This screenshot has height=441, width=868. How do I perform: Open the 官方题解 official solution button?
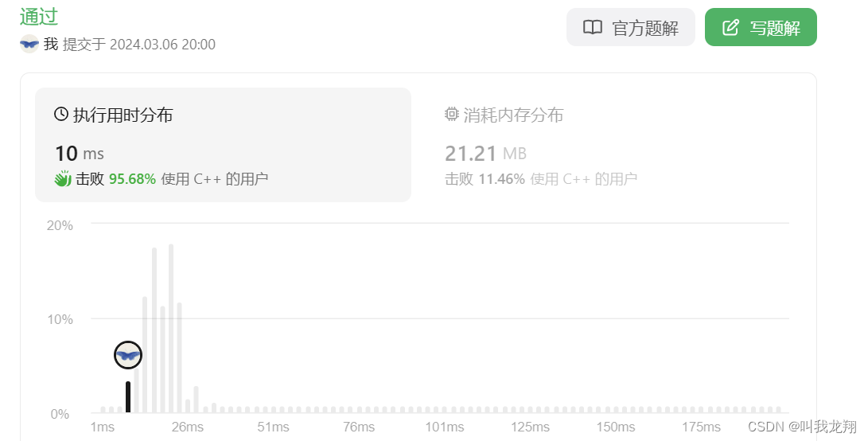(631, 27)
